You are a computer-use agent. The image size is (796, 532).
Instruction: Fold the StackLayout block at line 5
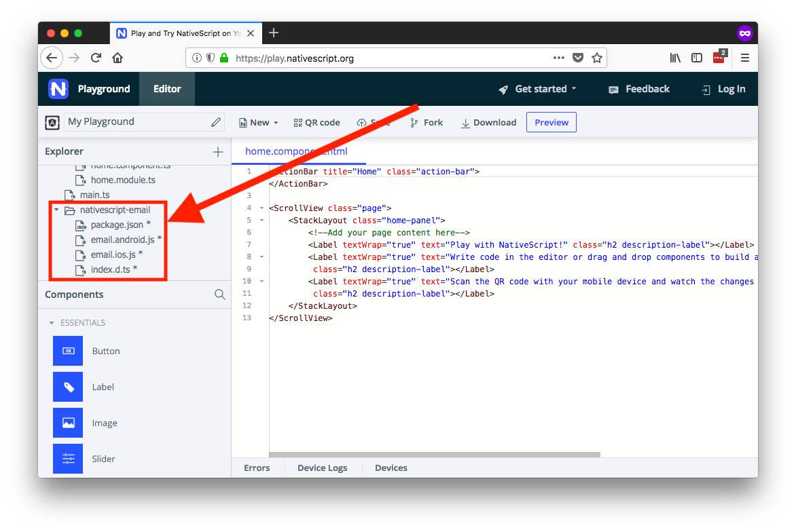(262, 220)
